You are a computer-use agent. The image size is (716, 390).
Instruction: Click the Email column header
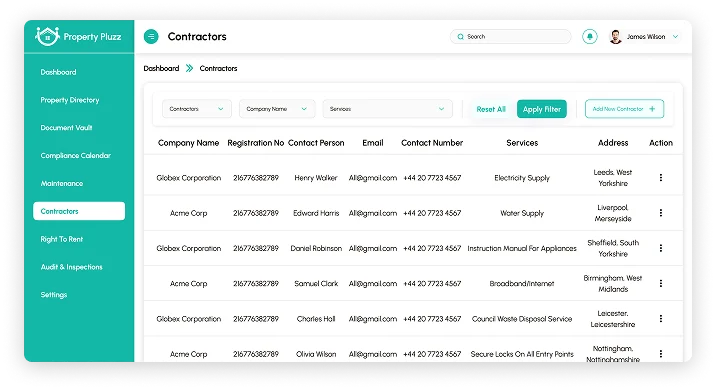[373, 143]
